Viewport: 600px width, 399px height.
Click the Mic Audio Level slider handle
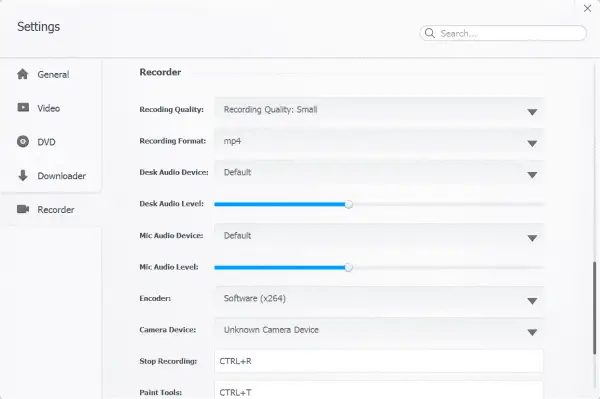(x=348, y=267)
